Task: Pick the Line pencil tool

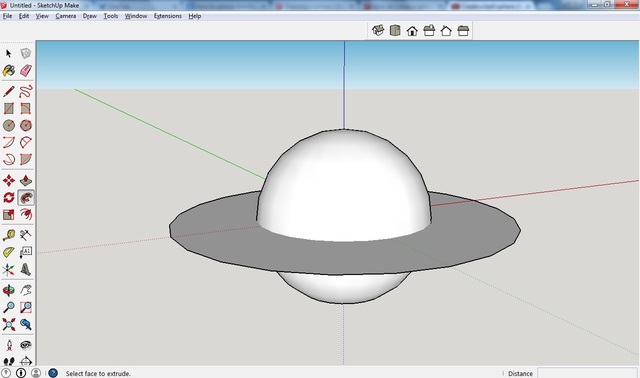Action: point(9,91)
